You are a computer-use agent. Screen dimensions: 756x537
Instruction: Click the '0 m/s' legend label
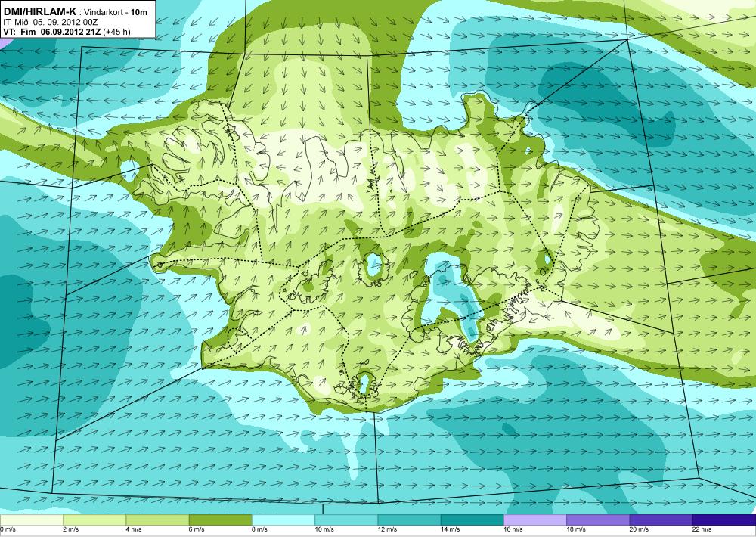pyautogui.click(x=8, y=529)
